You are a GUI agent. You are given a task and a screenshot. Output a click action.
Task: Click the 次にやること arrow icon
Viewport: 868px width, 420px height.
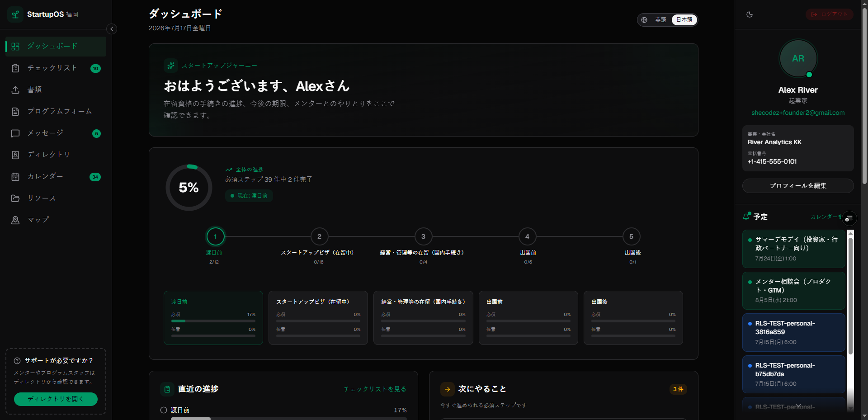448,389
